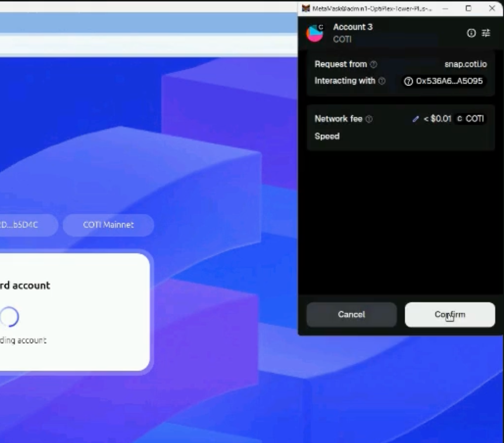Click question mark icon beside contract address

point(409,81)
